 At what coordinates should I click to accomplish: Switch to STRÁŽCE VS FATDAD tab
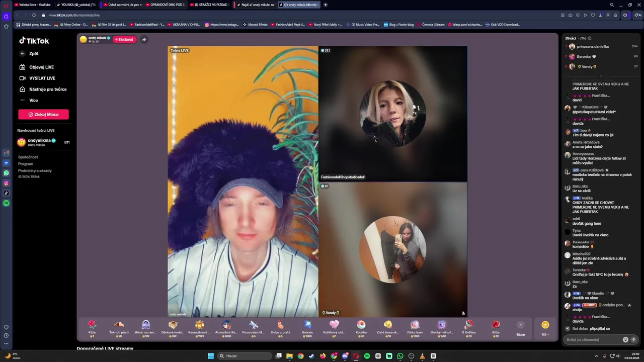pyautogui.click(x=210, y=5)
